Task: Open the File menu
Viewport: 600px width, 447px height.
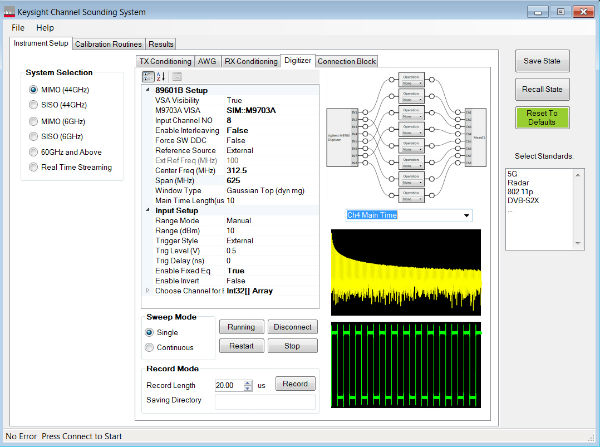Action: coord(18,27)
